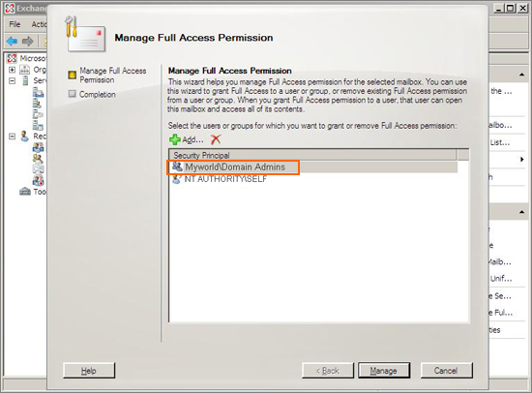Viewport: 532px width, 393px height.
Task: Click the Microsoft Exchange root node icon
Action: [12, 58]
